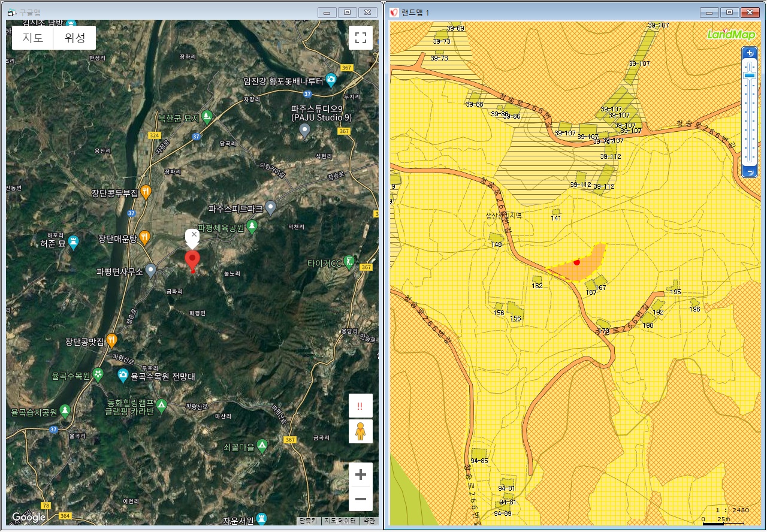Click the 마산리 village label

pyautogui.click(x=223, y=416)
